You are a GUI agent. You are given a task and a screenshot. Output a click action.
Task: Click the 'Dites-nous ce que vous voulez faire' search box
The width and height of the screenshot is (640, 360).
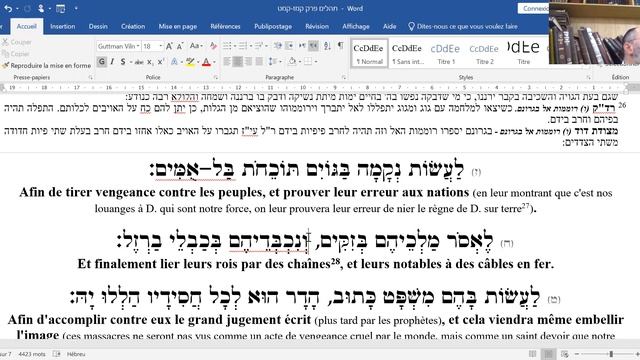pos(463,26)
